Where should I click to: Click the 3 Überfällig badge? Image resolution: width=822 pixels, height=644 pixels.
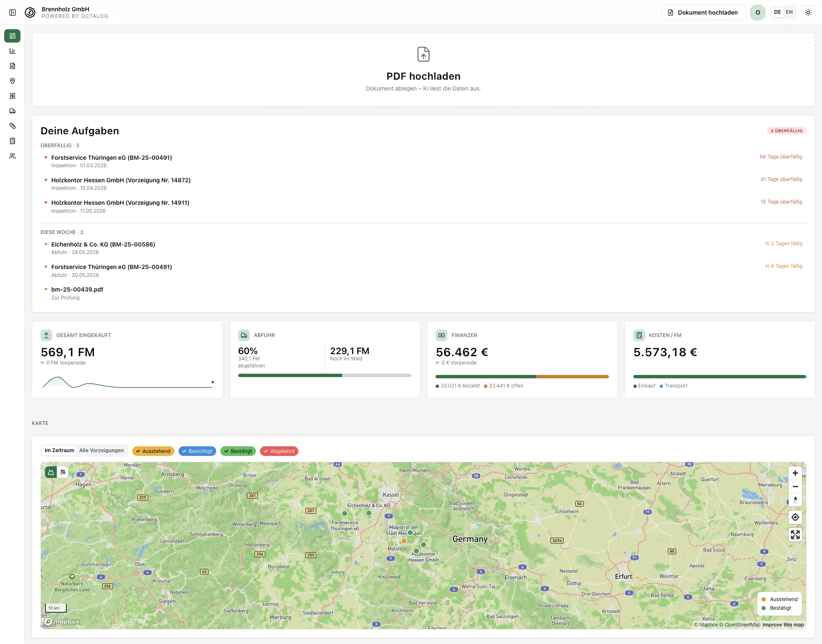pyautogui.click(x=787, y=131)
